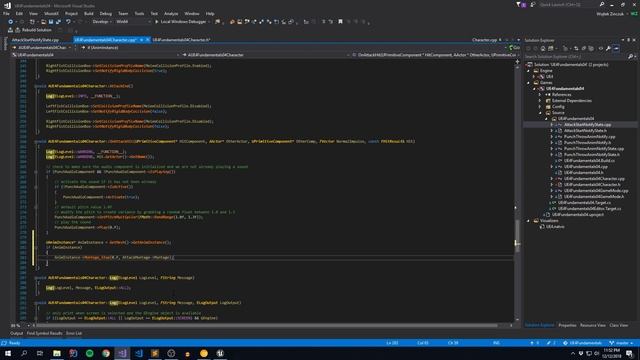This screenshot has height=360, width=640.
Task: Collapse the Source folder
Action: click(x=540, y=113)
